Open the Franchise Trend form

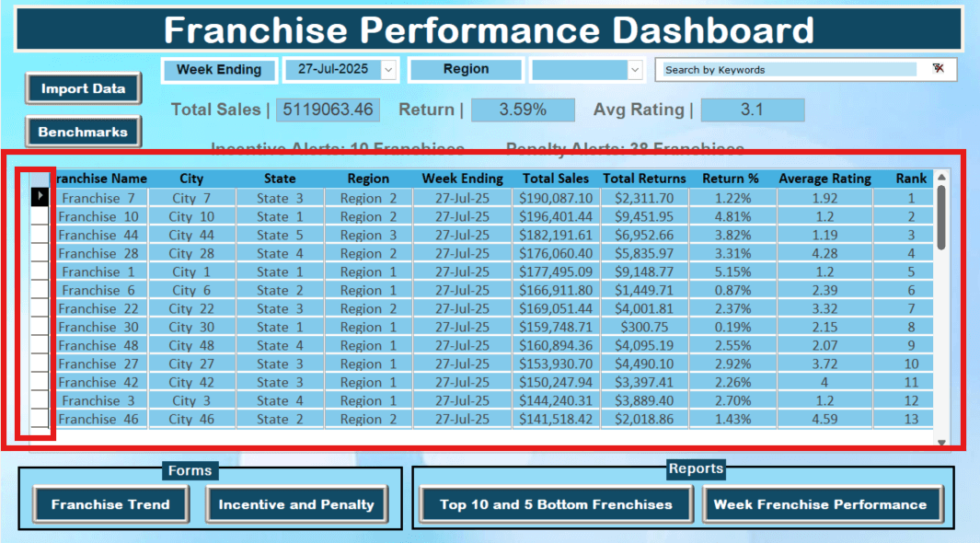coord(110,504)
